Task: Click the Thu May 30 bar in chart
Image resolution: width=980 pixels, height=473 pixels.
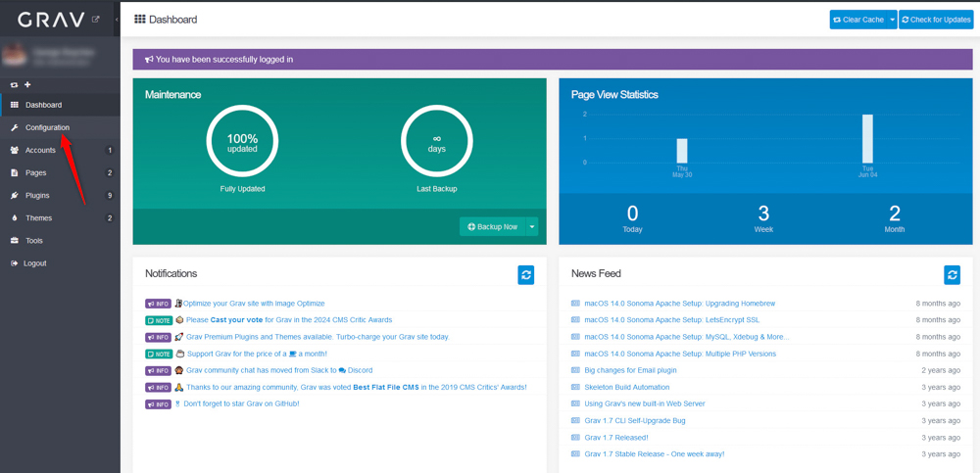Action: click(682, 151)
